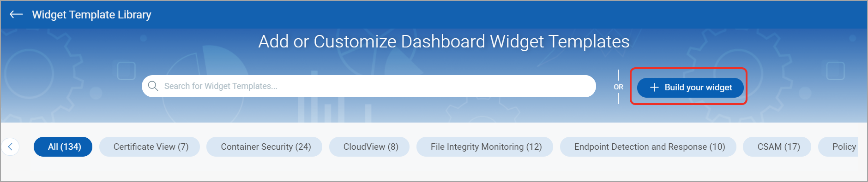Choose the CloudView (8) category
Screen dimensions: 868x182
pos(369,147)
